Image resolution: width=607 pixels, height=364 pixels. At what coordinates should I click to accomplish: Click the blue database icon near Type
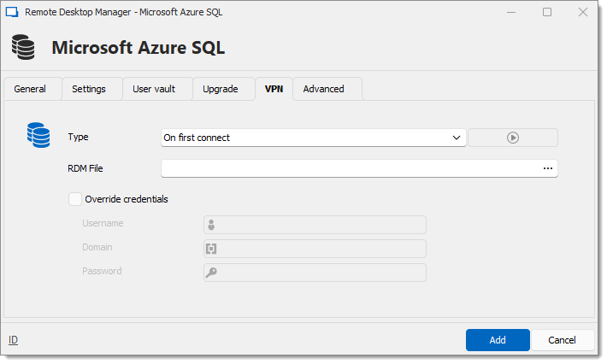(38, 135)
